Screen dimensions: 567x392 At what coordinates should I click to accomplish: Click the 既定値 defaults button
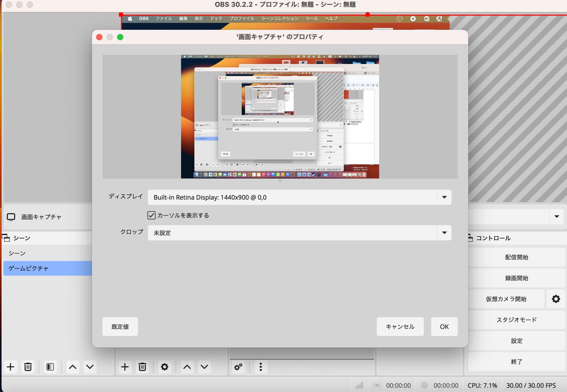click(x=120, y=327)
